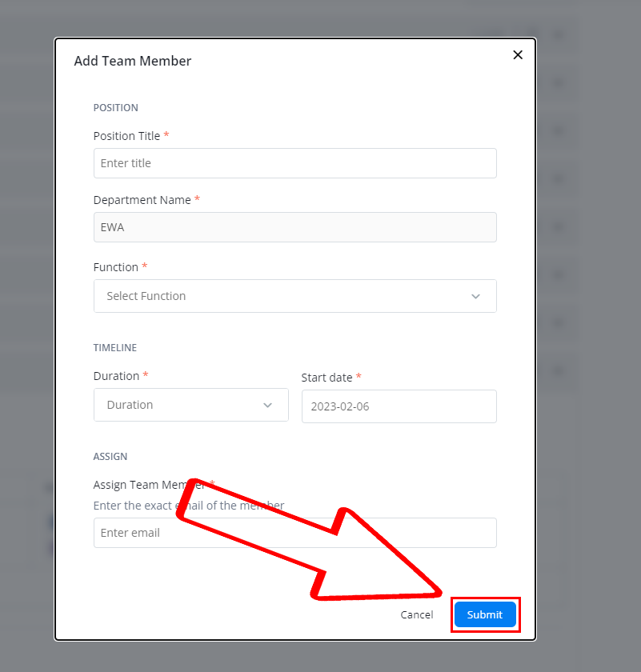
Task: Close the Add Team Member dialog
Action: click(518, 55)
